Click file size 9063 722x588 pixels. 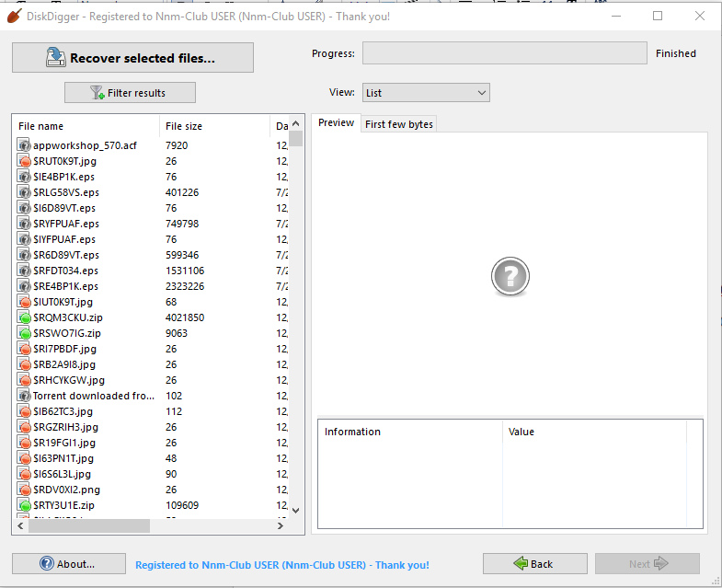(177, 333)
